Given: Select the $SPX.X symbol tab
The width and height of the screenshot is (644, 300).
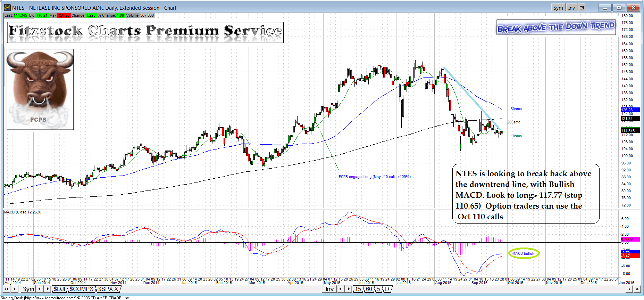Looking at the screenshot, I should click(x=108, y=289).
